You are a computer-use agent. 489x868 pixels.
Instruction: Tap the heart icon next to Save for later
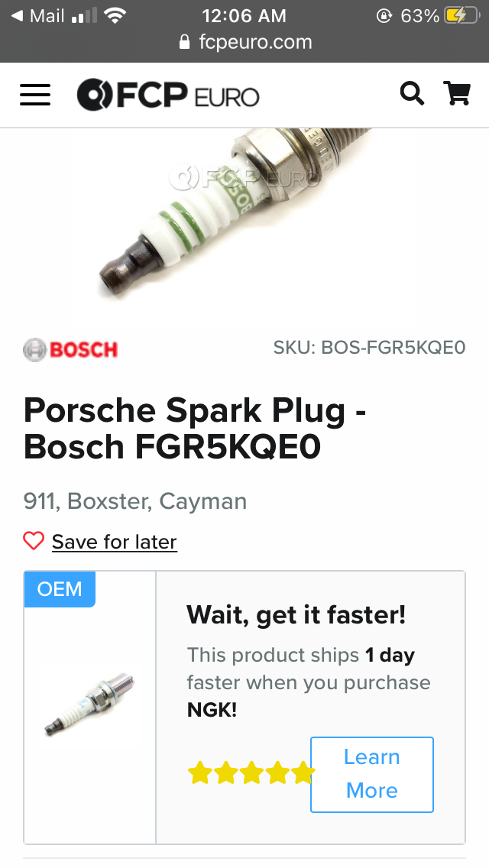pyautogui.click(x=34, y=540)
